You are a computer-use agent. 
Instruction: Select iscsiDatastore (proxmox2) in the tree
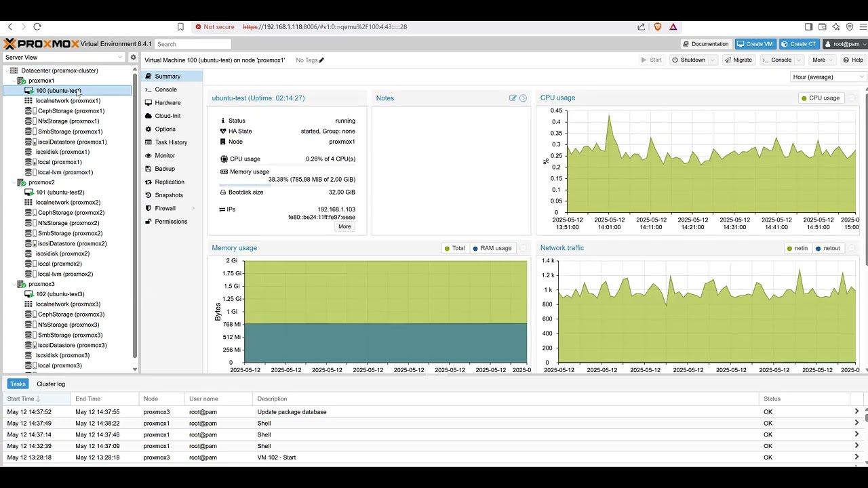click(72, 243)
